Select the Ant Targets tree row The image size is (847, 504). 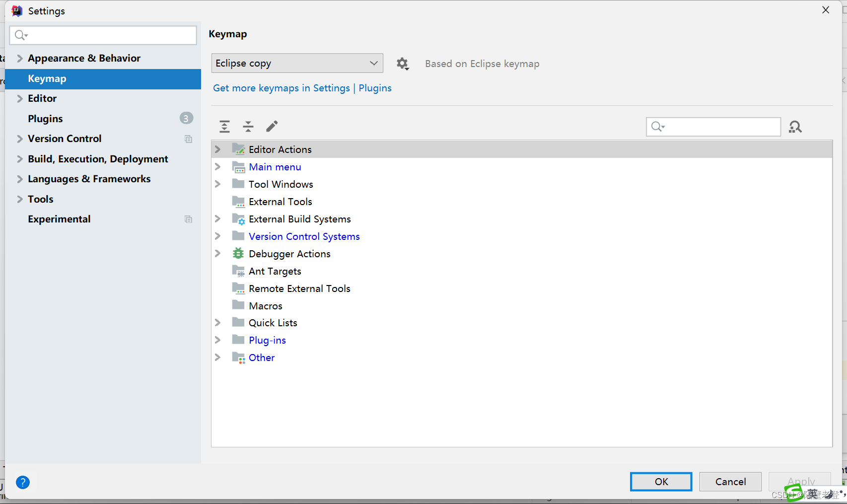click(x=522, y=271)
